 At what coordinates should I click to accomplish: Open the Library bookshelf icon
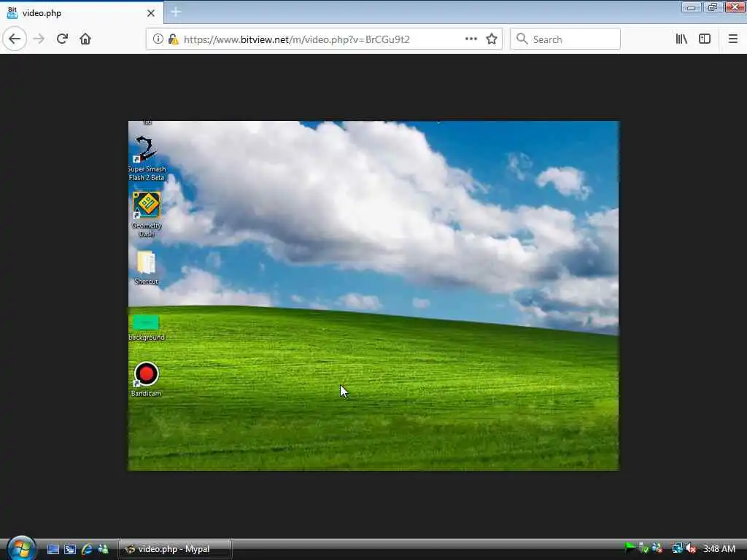pos(681,39)
